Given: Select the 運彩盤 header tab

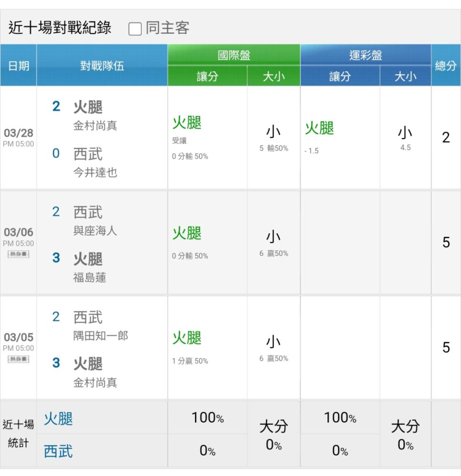Looking at the screenshot, I should 365,55.
